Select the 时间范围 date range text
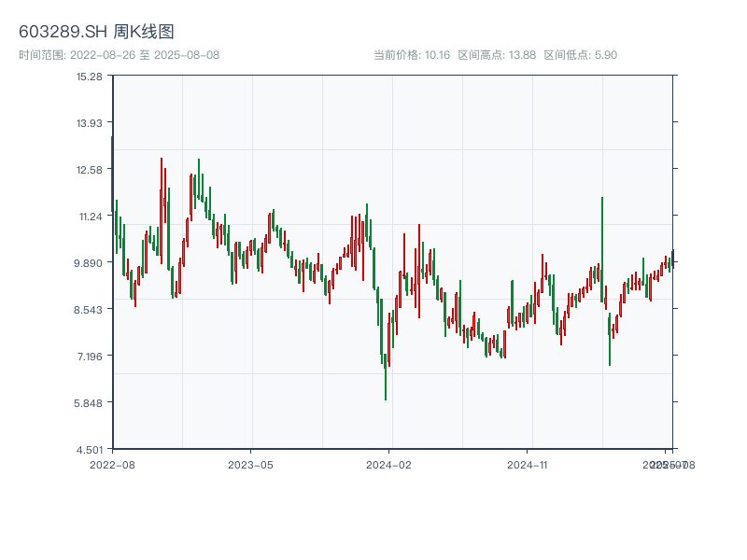 coord(119,55)
